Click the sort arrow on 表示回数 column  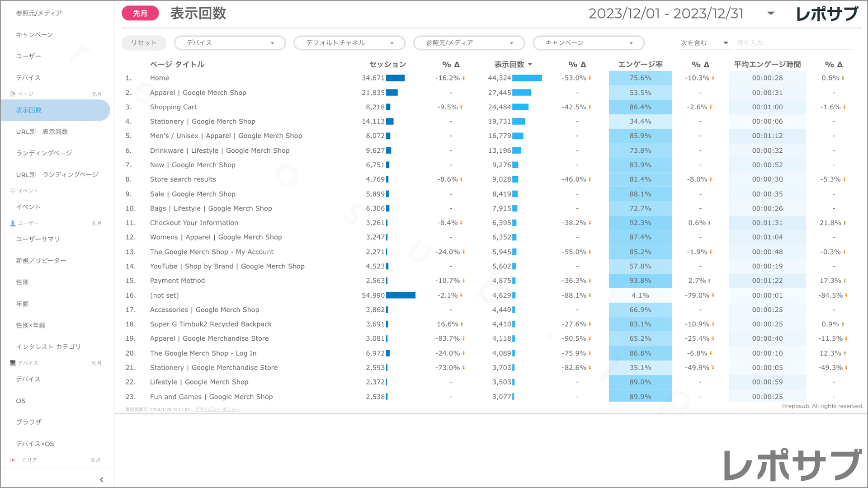(530, 65)
